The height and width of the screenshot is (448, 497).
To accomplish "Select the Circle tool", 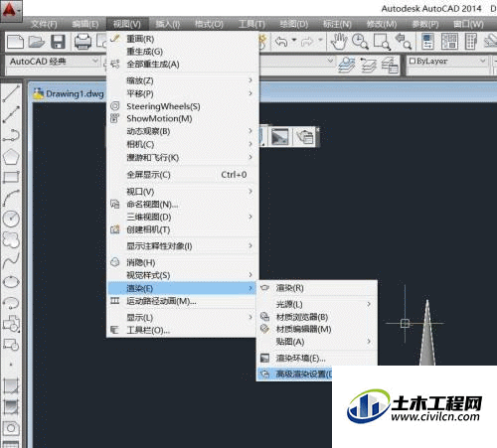I will point(11,219).
